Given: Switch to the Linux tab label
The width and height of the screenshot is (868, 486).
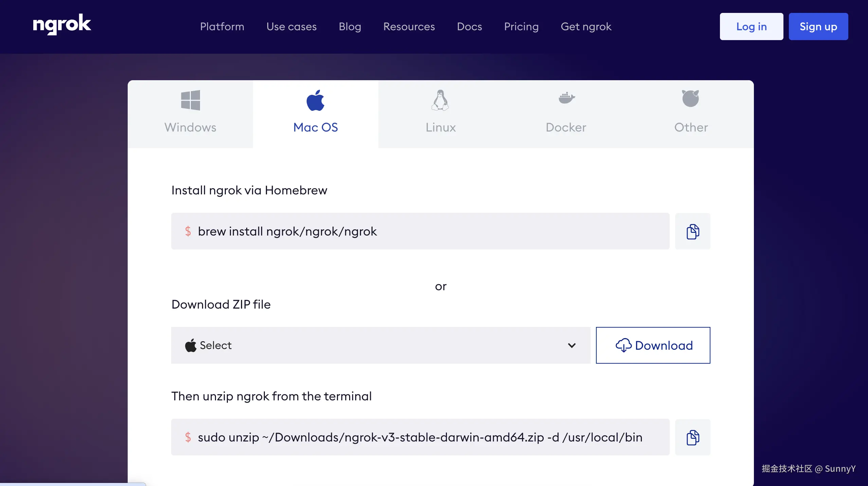Looking at the screenshot, I should tap(440, 127).
